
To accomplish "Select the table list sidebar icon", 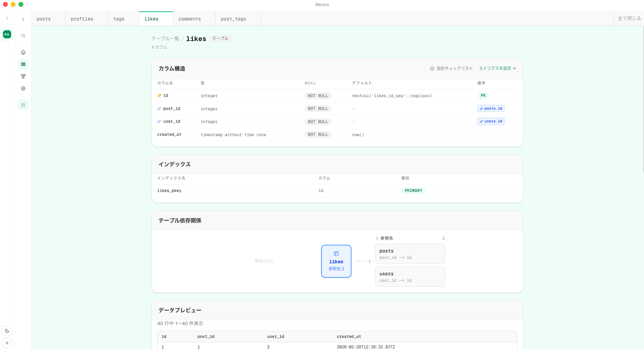I will coord(23,64).
